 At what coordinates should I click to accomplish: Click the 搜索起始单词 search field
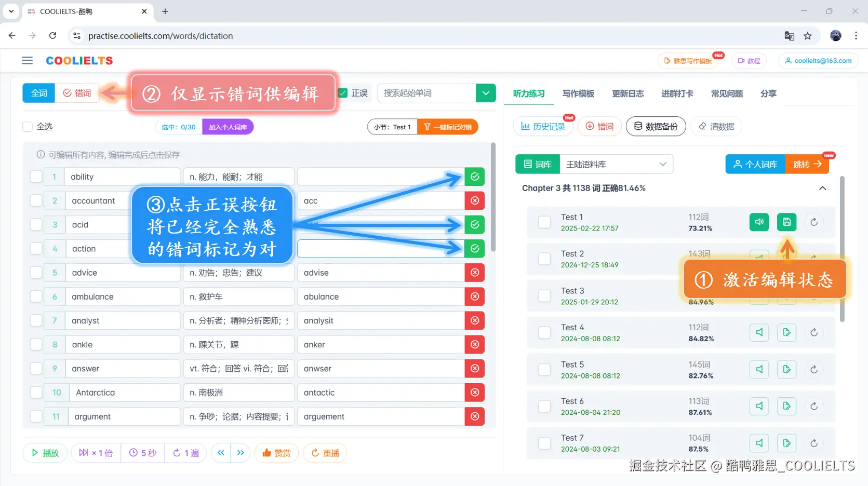pyautogui.click(x=426, y=93)
